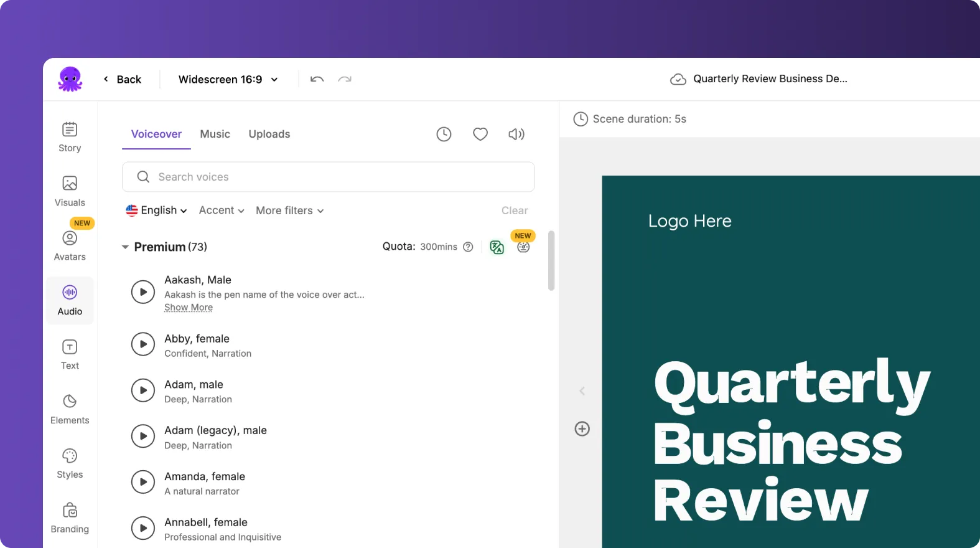The height and width of the screenshot is (548, 980).
Task: Open the English language dropdown
Action: coord(156,210)
